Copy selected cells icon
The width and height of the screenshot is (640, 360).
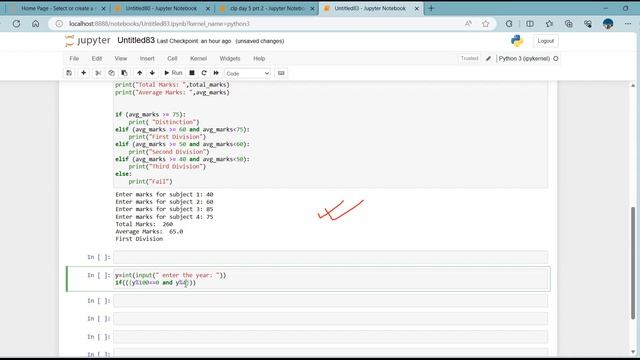[111, 73]
